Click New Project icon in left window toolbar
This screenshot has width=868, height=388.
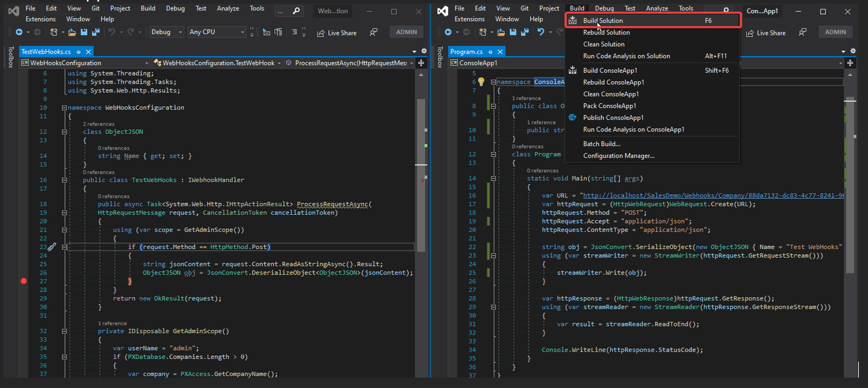(53, 32)
